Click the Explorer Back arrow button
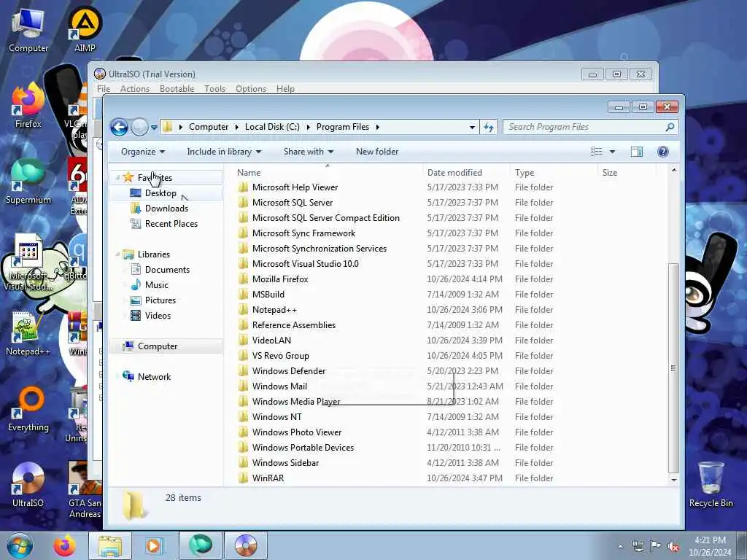This screenshot has height=560, width=747. (x=119, y=127)
